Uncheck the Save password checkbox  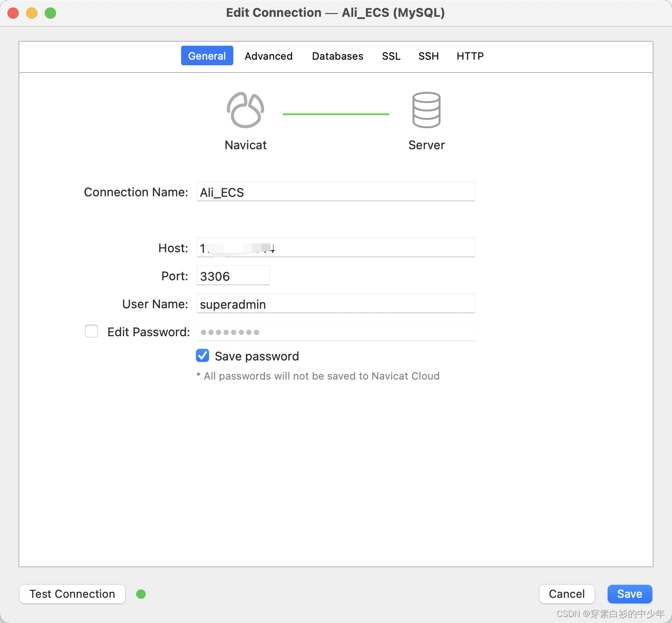(x=203, y=355)
